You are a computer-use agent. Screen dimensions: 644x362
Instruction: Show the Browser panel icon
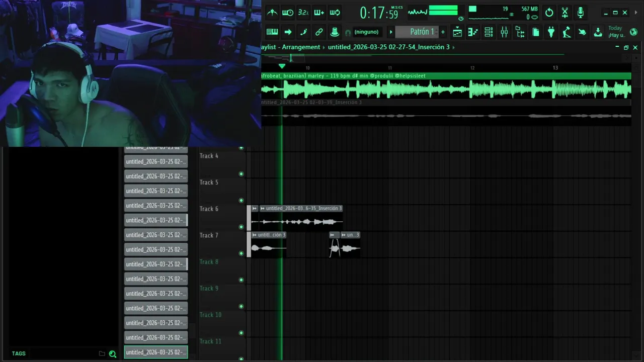click(520, 32)
